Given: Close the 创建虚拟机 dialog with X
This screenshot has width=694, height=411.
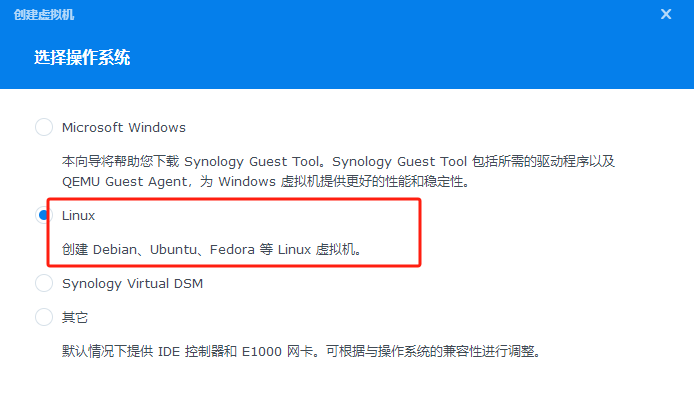Looking at the screenshot, I should [666, 14].
